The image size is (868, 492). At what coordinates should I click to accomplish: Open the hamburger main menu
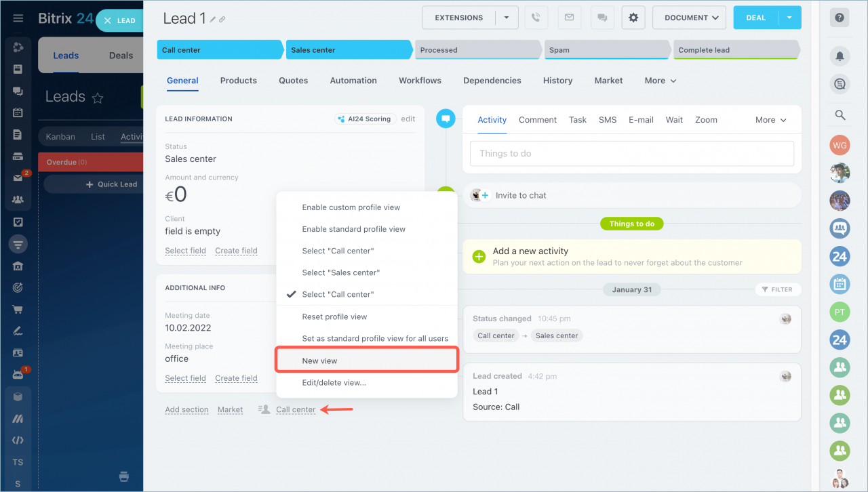(18, 18)
